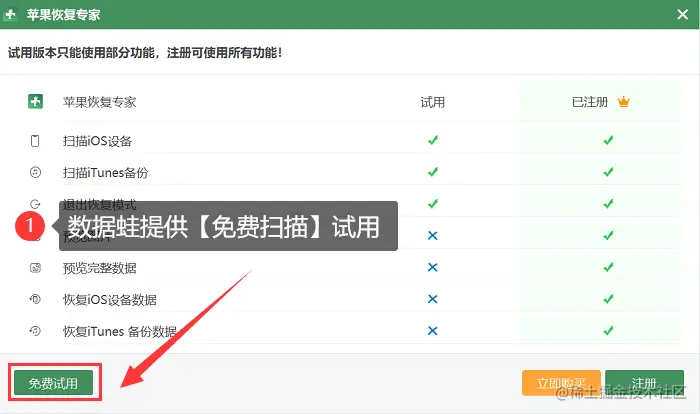
Task: Click the restore icon for 恢复iTunes 备份数据
Action: (35, 331)
